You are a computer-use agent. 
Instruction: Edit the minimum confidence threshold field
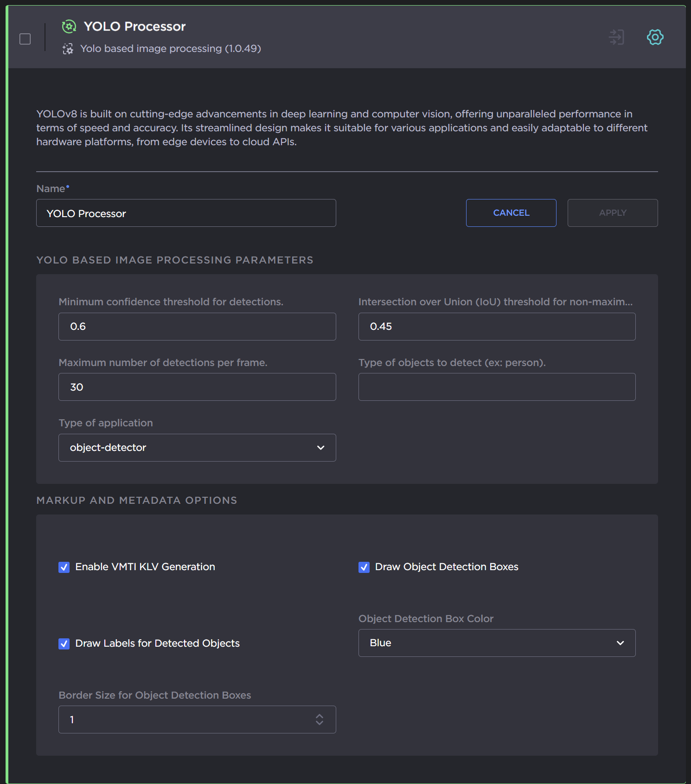197,327
